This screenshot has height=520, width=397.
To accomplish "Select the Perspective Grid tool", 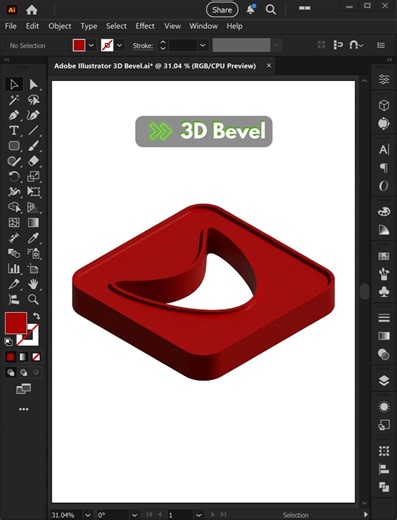I will pyautogui.click(x=33, y=207).
